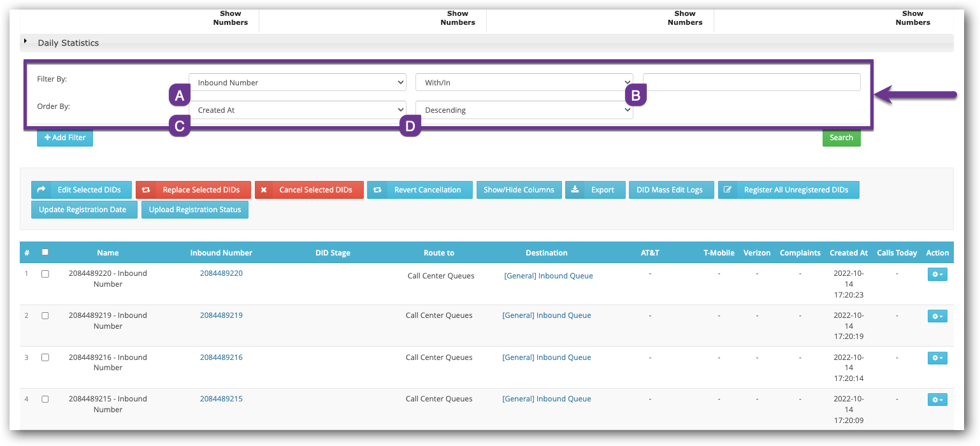
Task: Click the Export download icon
Action: (x=575, y=189)
